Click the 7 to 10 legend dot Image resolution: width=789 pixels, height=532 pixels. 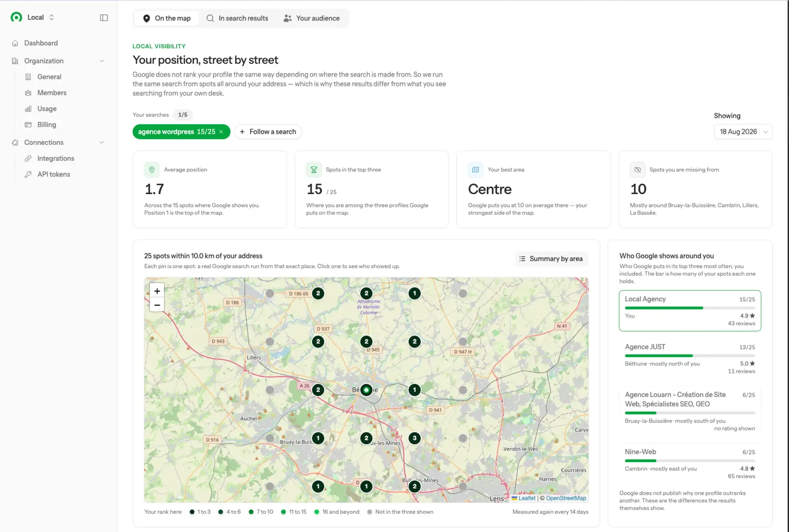tap(251, 512)
